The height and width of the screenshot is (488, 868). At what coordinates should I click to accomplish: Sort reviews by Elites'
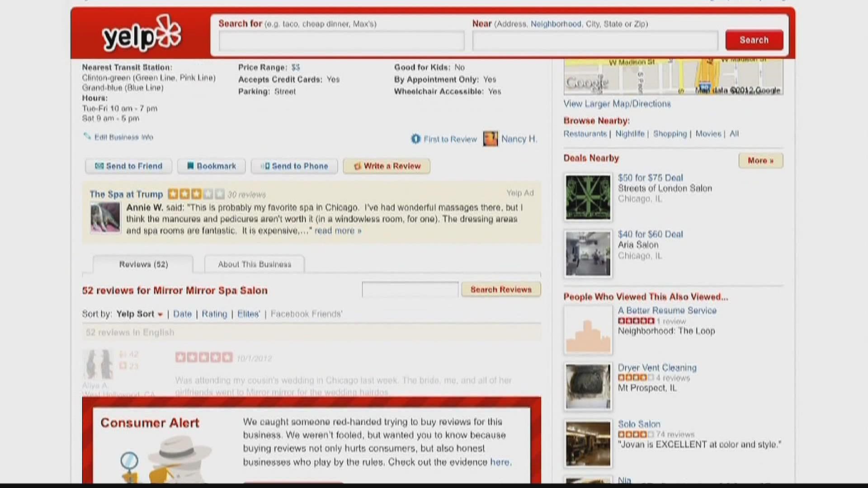pyautogui.click(x=249, y=314)
